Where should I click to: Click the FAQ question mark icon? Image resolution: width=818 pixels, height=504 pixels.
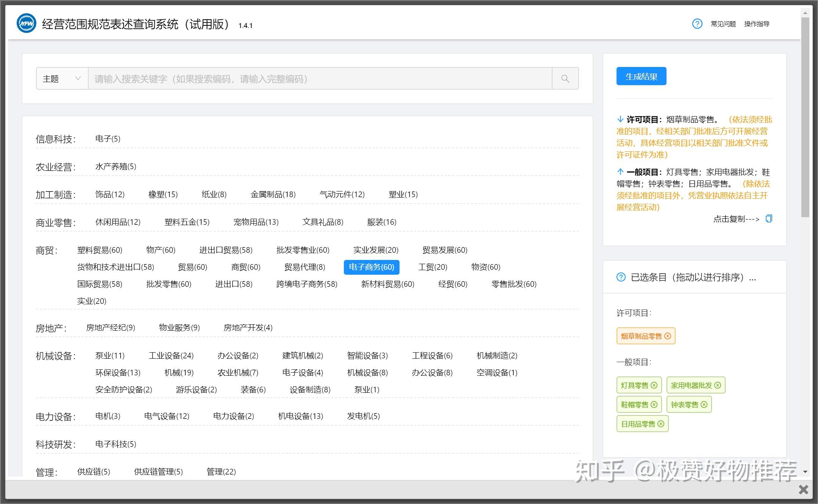tap(697, 24)
